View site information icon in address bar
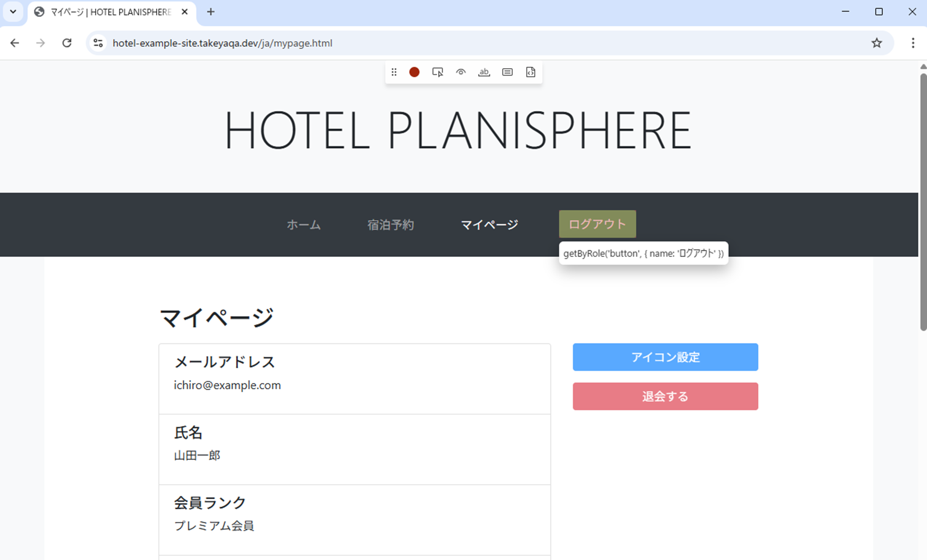 click(99, 43)
